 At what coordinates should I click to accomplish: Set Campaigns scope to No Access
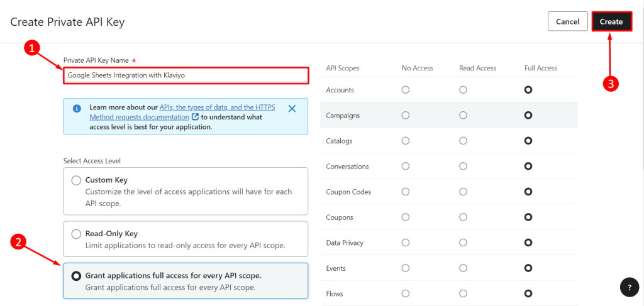click(x=406, y=115)
